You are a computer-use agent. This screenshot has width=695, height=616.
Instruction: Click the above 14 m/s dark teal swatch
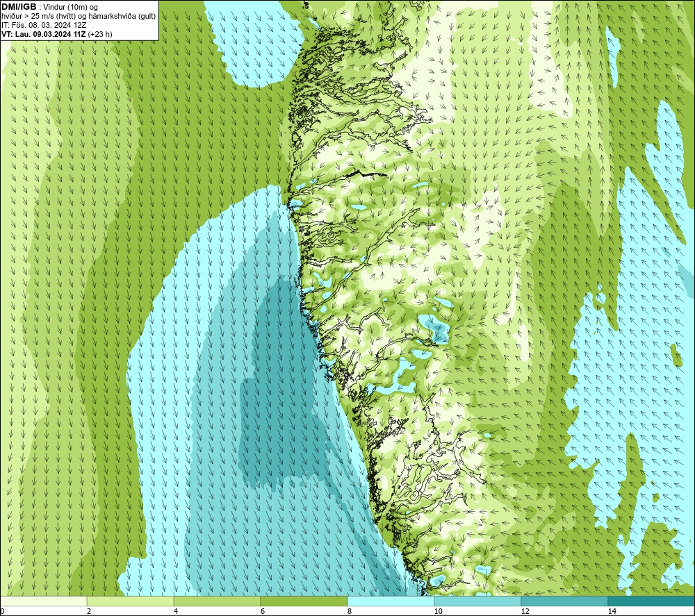coord(651,601)
